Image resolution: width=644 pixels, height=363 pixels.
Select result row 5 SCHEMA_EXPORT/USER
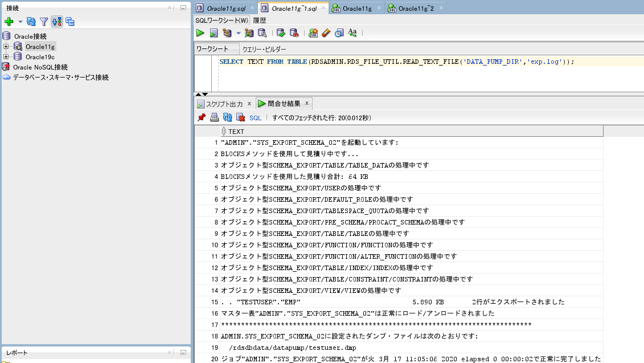pos(412,188)
